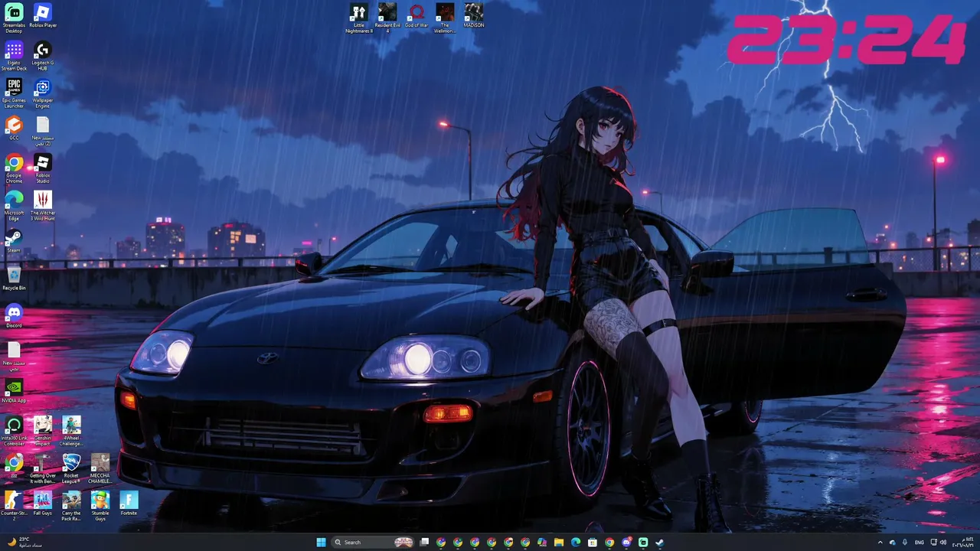Select the New text file marked (2)
The width and height of the screenshot is (980, 551).
coord(43,131)
